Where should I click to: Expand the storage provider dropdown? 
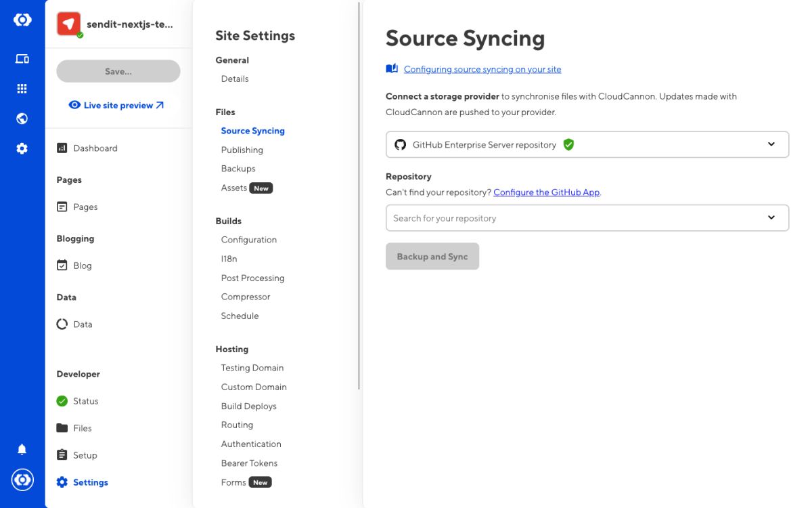[x=771, y=144]
